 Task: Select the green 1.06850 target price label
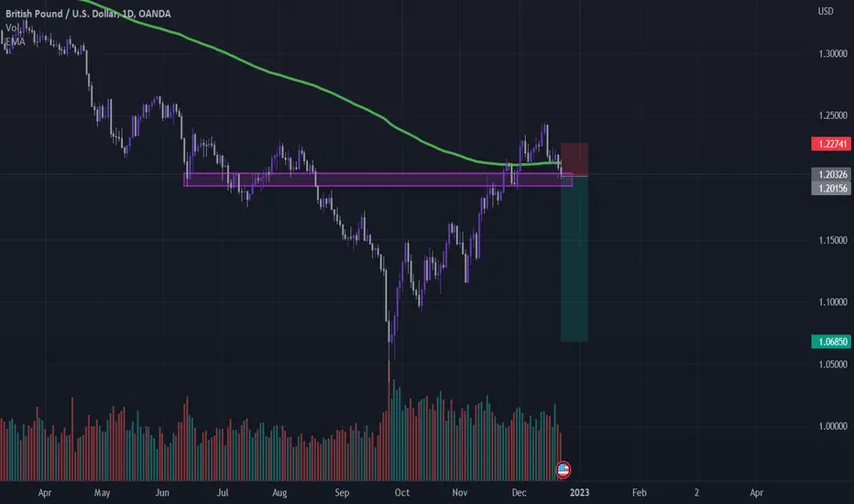pos(831,342)
